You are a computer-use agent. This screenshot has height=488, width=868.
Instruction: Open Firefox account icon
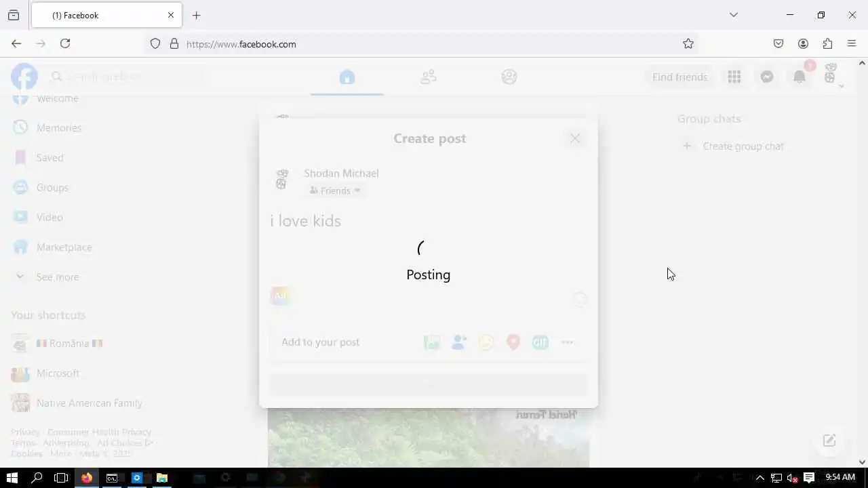[x=803, y=44]
